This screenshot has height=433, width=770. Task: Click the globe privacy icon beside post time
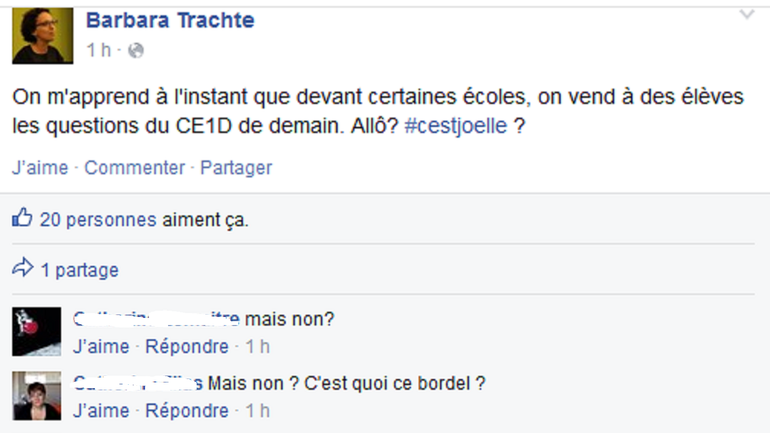(137, 50)
